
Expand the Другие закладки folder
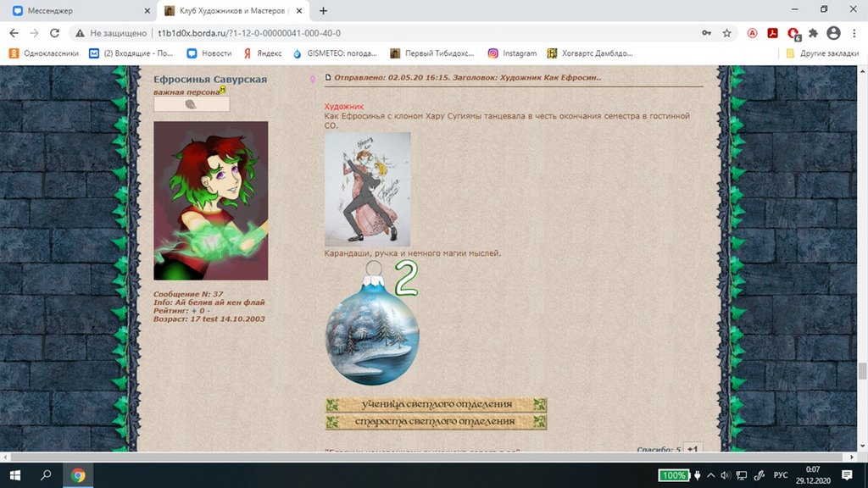point(822,53)
